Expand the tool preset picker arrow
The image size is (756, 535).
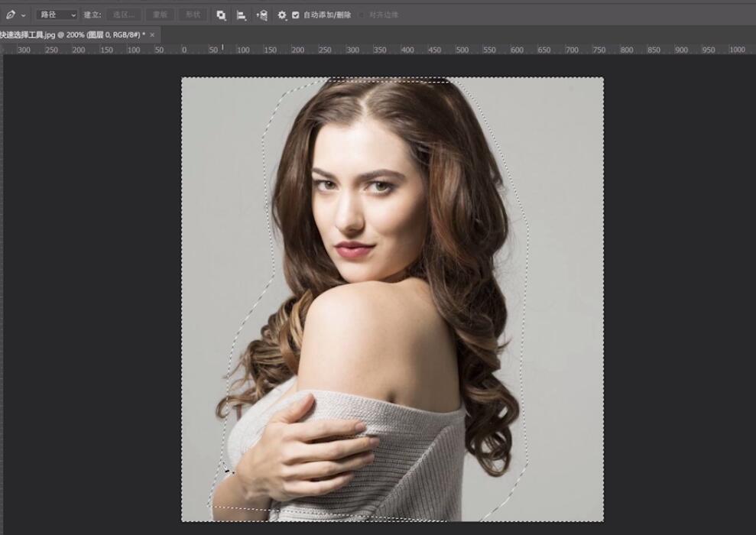point(24,15)
